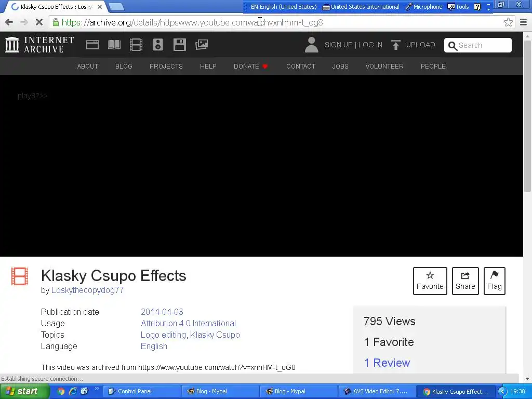
Task: Expand the hidden tray icons arrow
Action: [502, 391]
